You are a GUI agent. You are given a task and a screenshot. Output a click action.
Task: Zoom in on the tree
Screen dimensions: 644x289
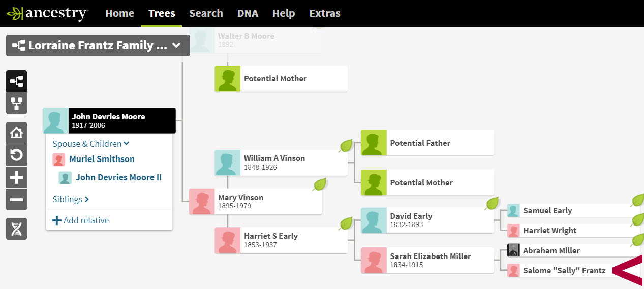(x=16, y=177)
